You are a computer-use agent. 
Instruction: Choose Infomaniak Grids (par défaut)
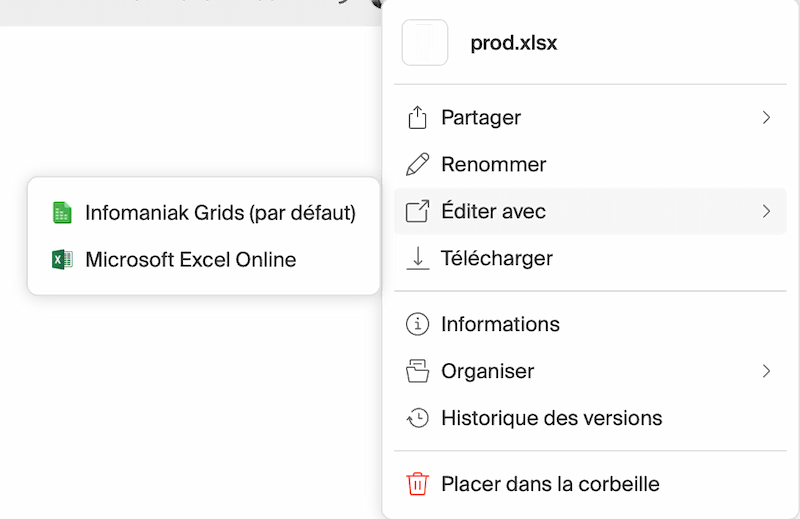[x=220, y=213]
